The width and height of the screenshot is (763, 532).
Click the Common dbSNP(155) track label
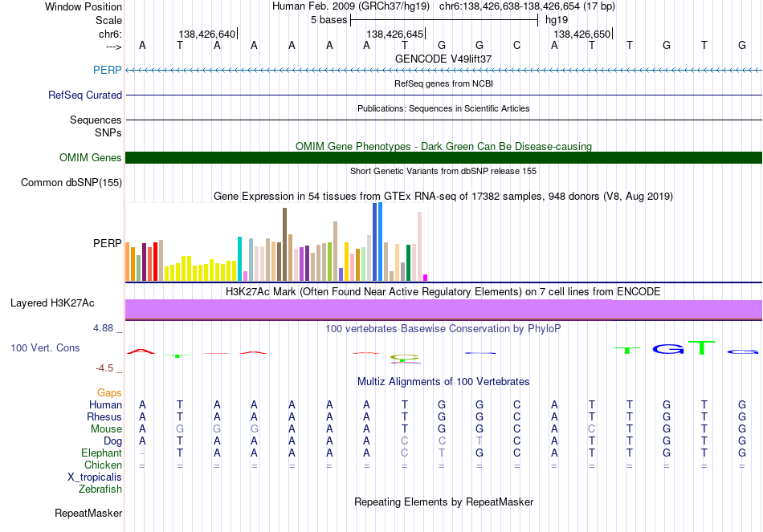click(71, 182)
